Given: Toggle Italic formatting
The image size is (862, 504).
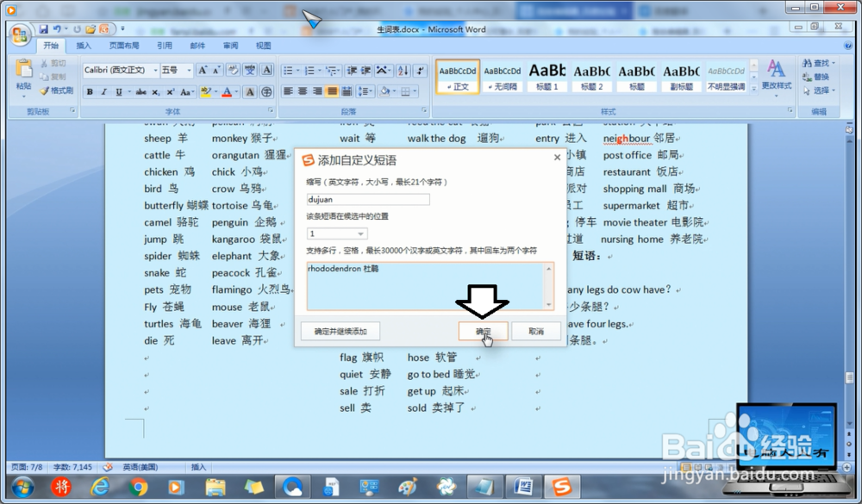Looking at the screenshot, I should pos(104,92).
